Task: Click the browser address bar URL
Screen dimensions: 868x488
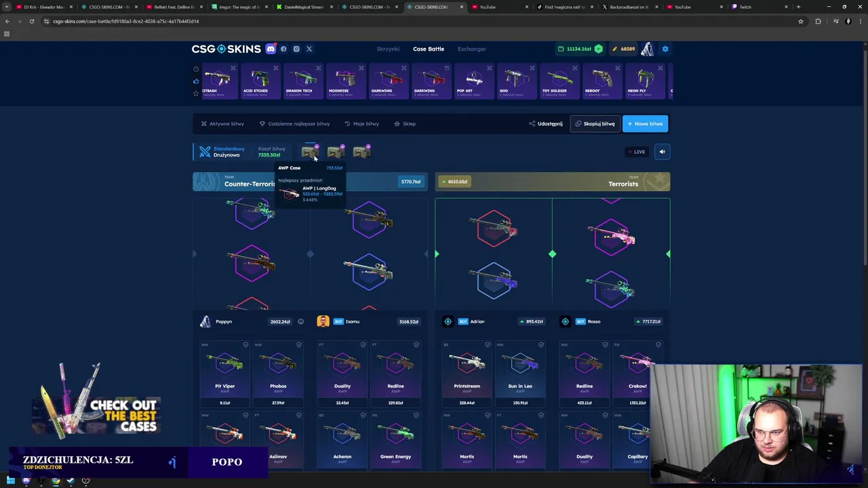Action: (x=125, y=21)
